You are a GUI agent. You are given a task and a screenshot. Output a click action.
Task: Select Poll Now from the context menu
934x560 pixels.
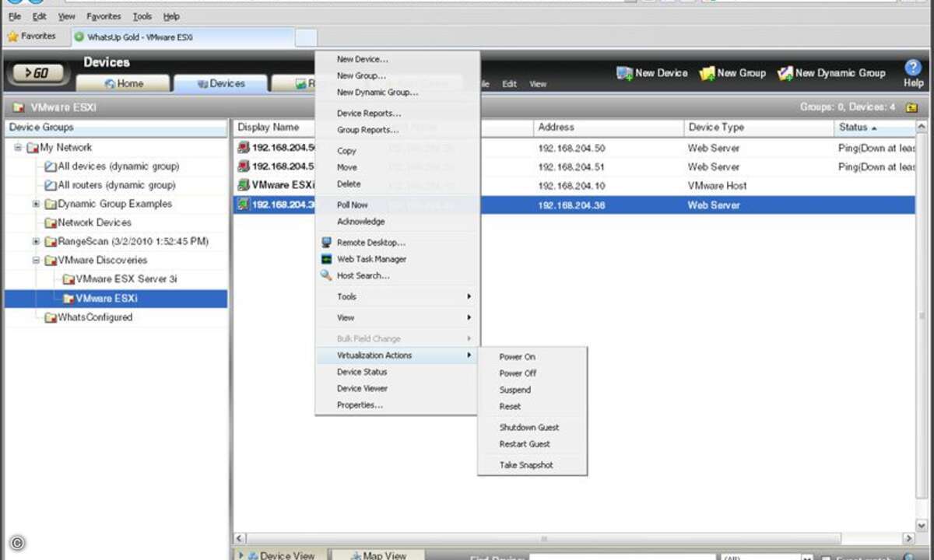click(353, 205)
